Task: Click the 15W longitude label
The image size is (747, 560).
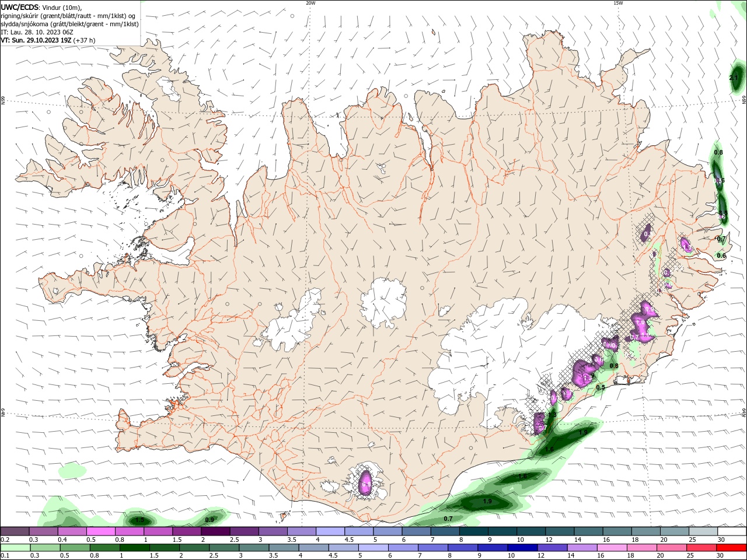Action: (618, 3)
